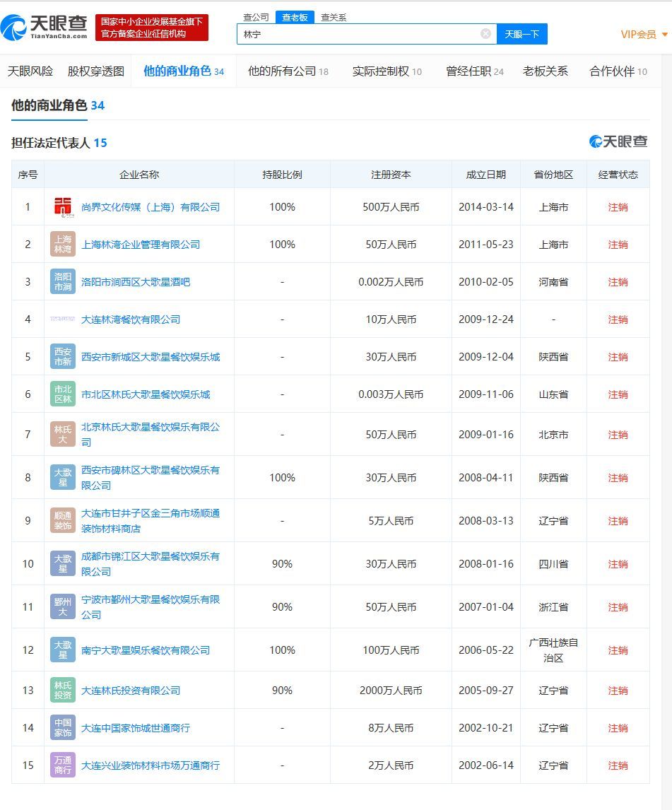Open 北京林氏大歌星餐饮娱乐有限公司 link
Screen dimensions: 672x810
coord(151,435)
